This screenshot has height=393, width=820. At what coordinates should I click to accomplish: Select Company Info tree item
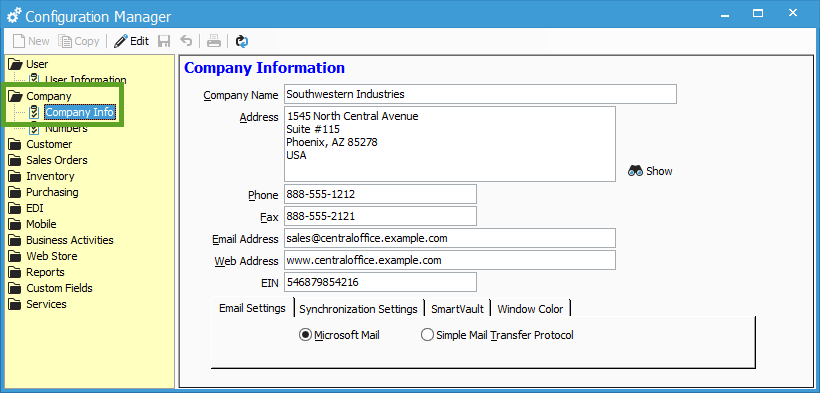pos(79,112)
